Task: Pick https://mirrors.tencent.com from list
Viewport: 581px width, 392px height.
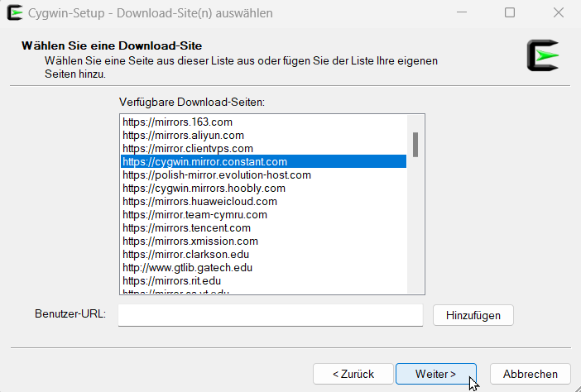Action: coord(186,227)
